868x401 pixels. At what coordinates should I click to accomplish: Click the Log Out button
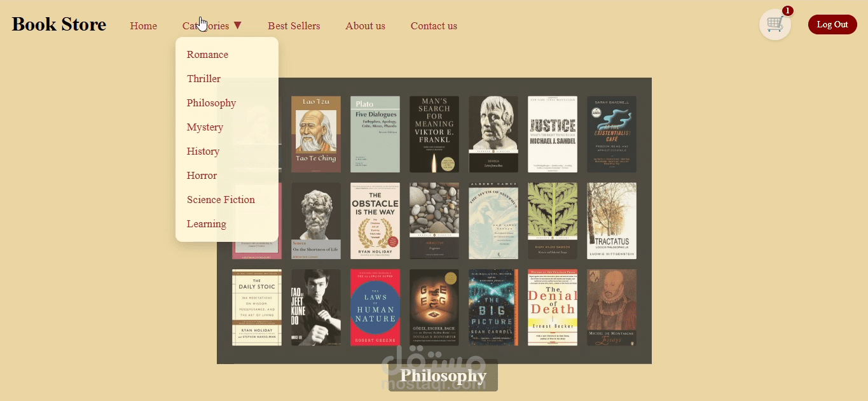coord(832,25)
